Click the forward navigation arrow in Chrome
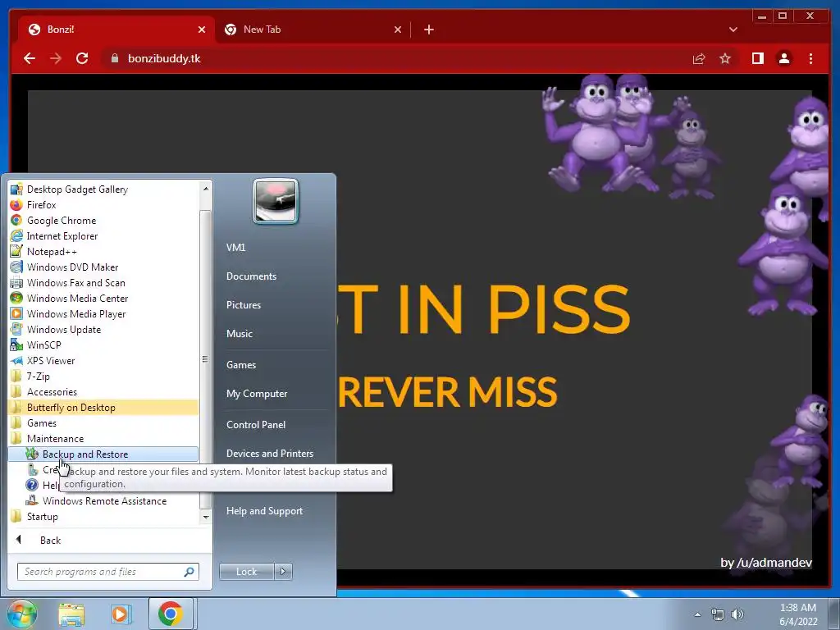The width and height of the screenshot is (840, 630). tap(56, 58)
